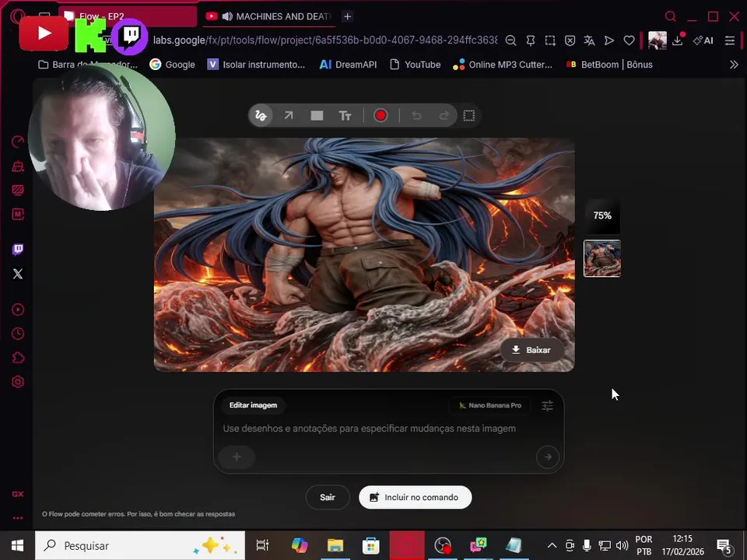The image size is (747, 560).
Task: Click the address bar URL
Action: coord(325,40)
